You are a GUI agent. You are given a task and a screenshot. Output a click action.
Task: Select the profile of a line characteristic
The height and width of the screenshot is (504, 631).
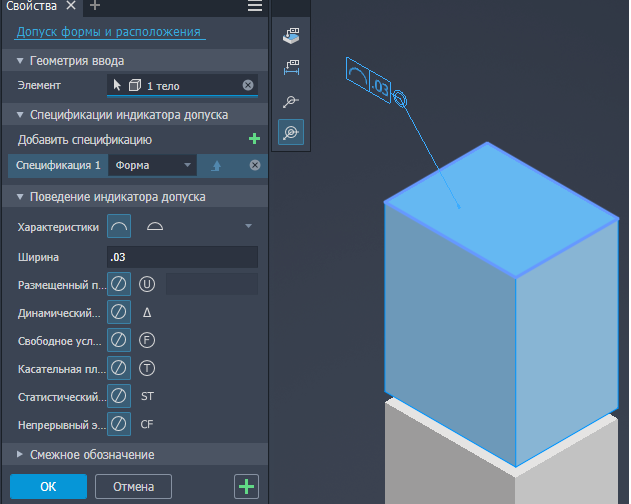[x=119, y=226]
